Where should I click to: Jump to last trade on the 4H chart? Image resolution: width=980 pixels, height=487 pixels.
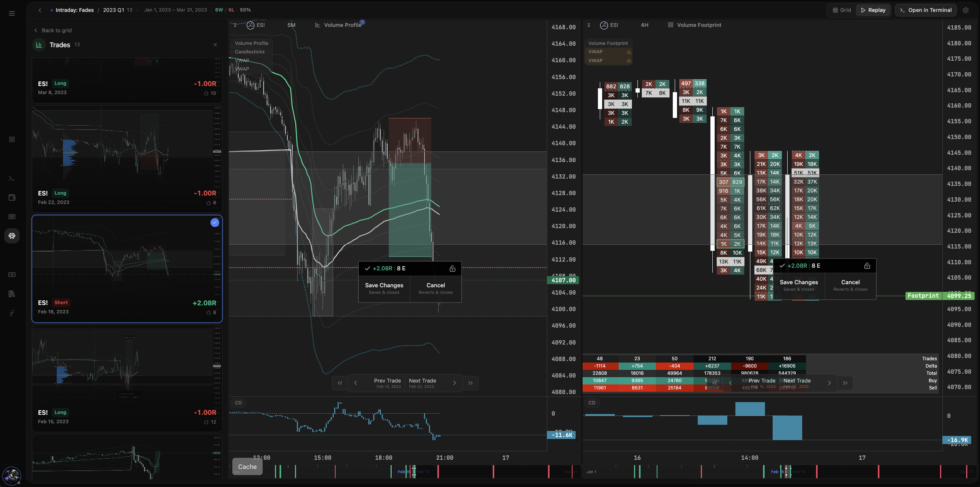coord(845,383)
